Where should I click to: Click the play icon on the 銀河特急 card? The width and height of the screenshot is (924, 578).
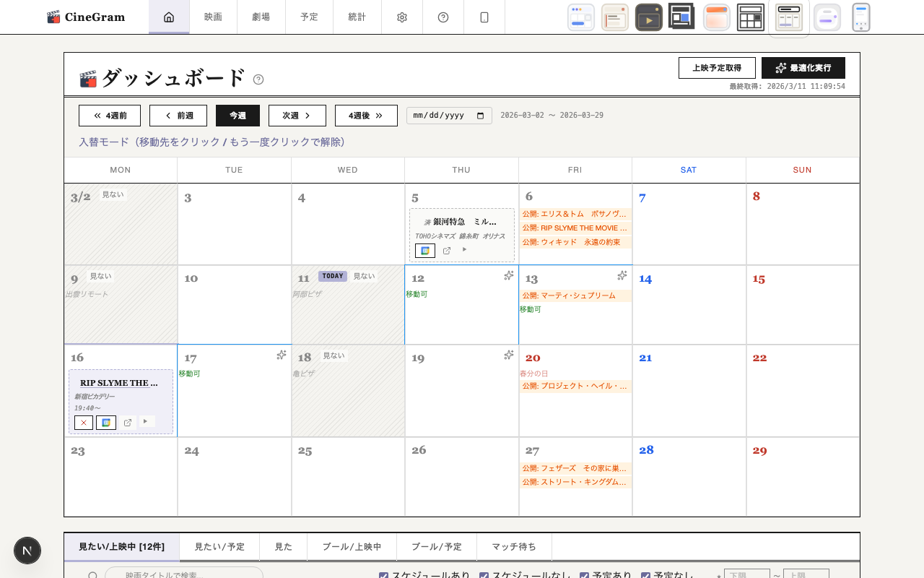(x=464, y=249)
